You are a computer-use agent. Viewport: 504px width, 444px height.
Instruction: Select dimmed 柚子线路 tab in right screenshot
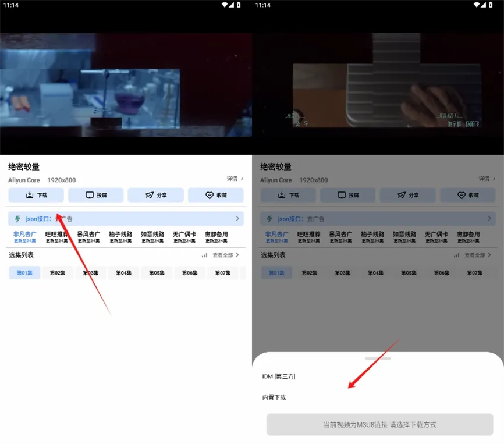372,237
